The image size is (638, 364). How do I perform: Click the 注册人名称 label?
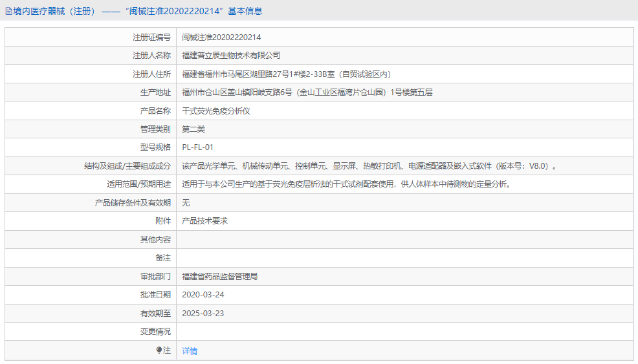[152, 56]
